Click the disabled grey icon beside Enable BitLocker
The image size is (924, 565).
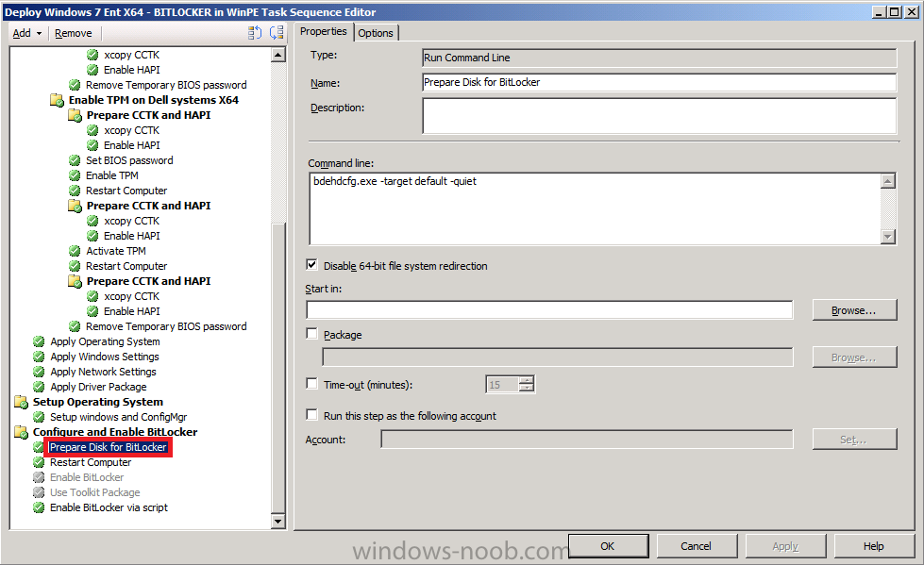coord(39,477)
